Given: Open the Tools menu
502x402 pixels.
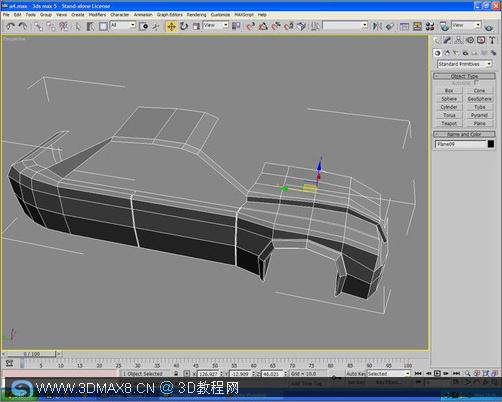Looking at the screenshot, I should click(30, 15).
